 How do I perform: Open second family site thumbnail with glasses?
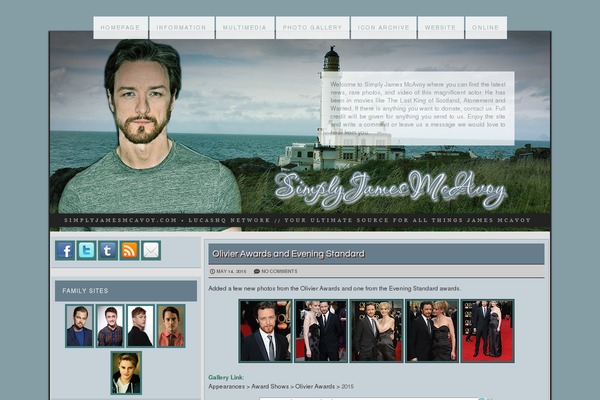[x=110, y=326]
